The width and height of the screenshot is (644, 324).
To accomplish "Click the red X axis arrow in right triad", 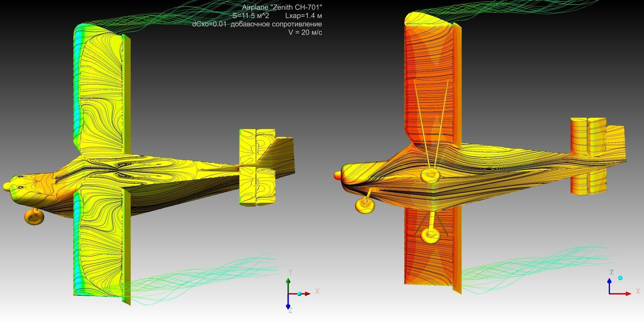I will 627,294.
